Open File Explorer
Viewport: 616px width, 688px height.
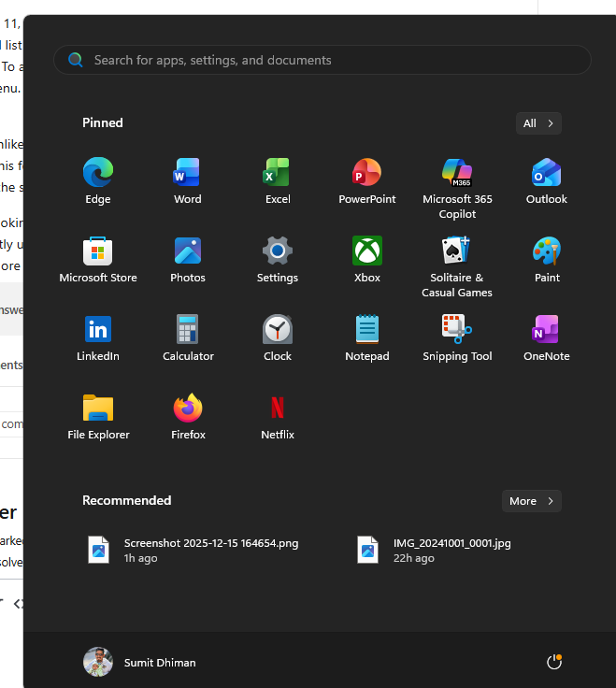pyautogui.click(x=98, y=417)
